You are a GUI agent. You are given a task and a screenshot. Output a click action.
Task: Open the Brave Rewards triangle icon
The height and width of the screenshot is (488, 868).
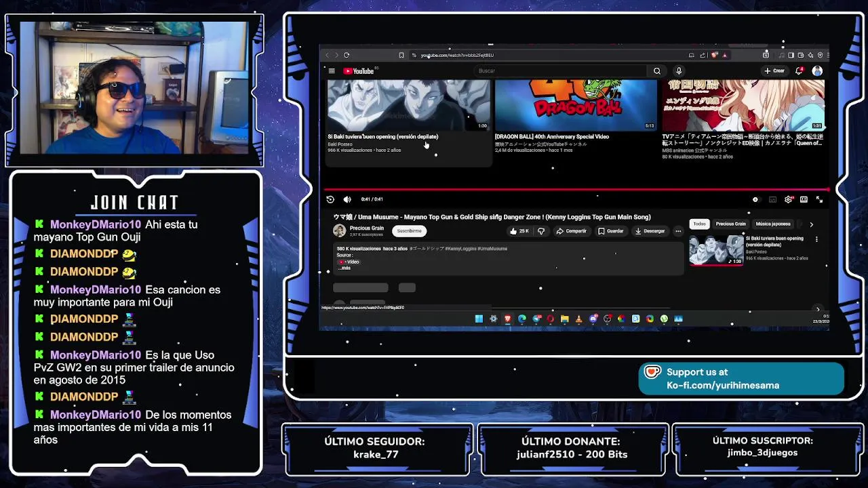pos(724,55)
